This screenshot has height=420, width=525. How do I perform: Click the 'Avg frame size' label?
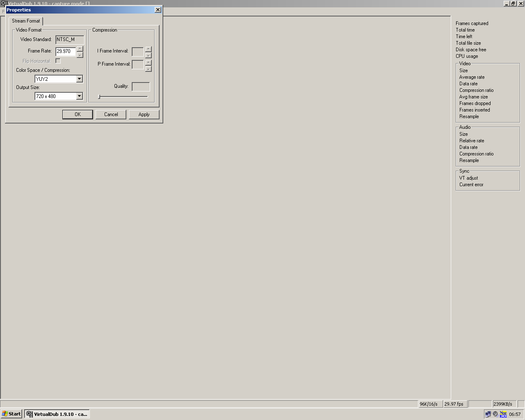coord(473,97)
